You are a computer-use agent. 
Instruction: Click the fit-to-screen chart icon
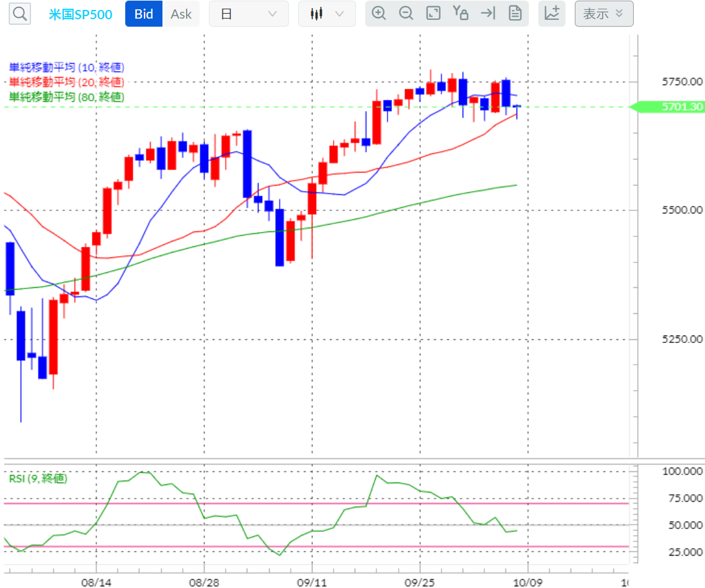click(x=433, y=14)
